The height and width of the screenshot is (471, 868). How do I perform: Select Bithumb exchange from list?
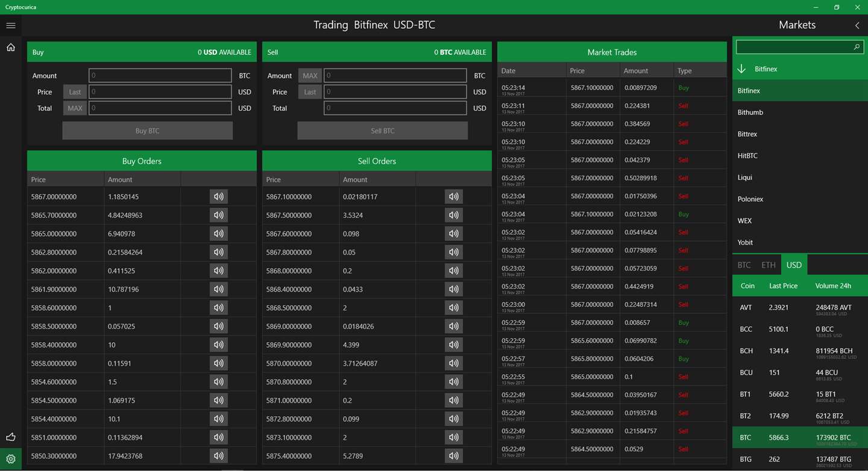(800, 112)
